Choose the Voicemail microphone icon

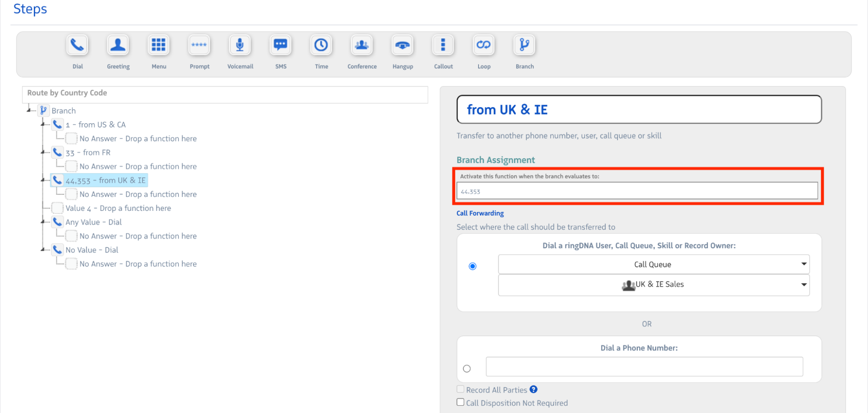tap(240, 45)
